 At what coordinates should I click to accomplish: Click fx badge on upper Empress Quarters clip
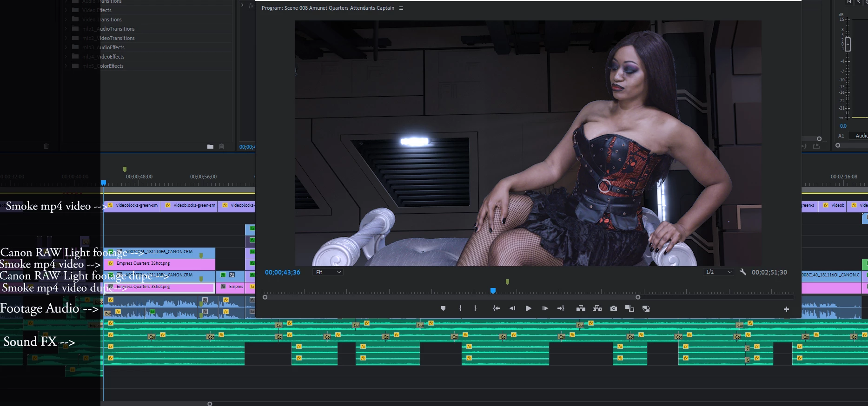click(111, 263)
